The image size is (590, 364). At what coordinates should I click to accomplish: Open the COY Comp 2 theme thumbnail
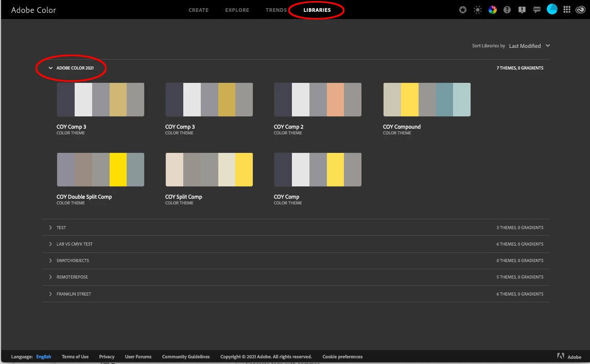tap(318, 100)
